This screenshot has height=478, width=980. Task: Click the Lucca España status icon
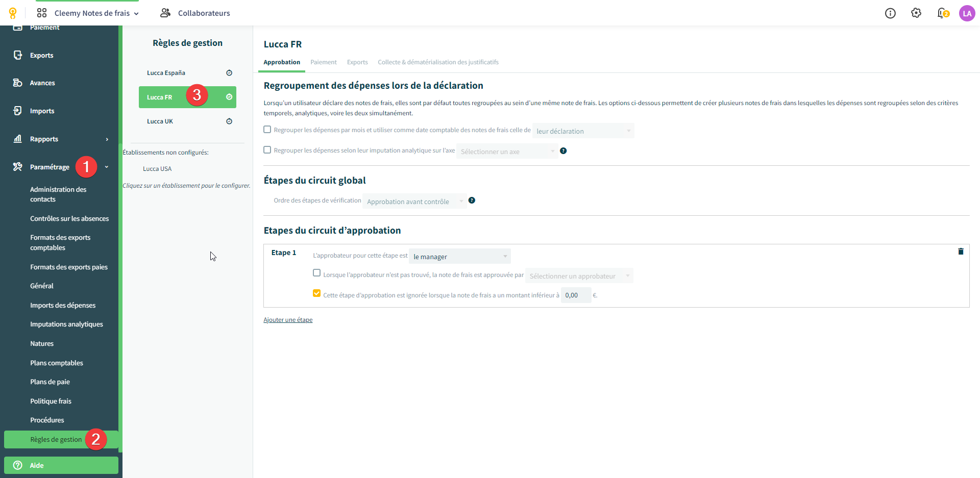229,73
